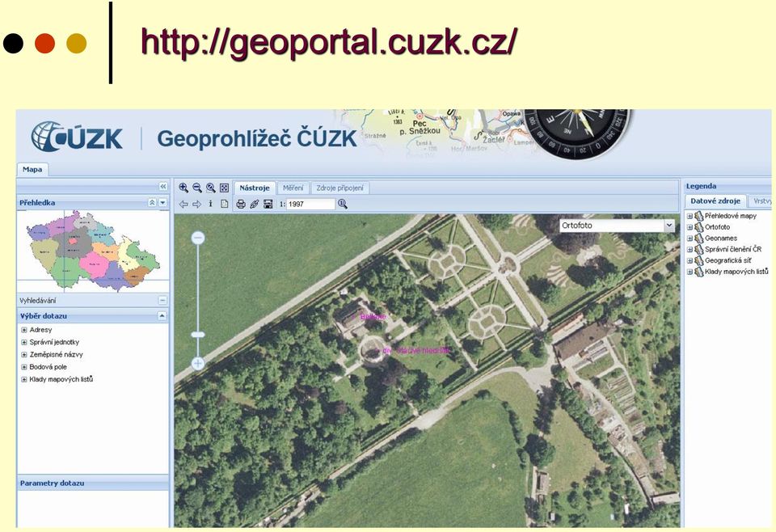Collapse the Výběr dotazu section arrow

coord(162,316)
